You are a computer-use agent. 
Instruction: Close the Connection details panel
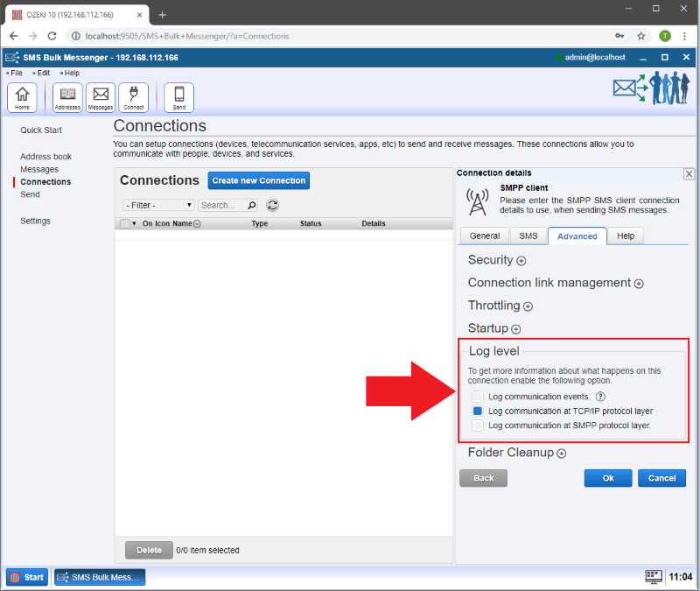coord(689,174)
